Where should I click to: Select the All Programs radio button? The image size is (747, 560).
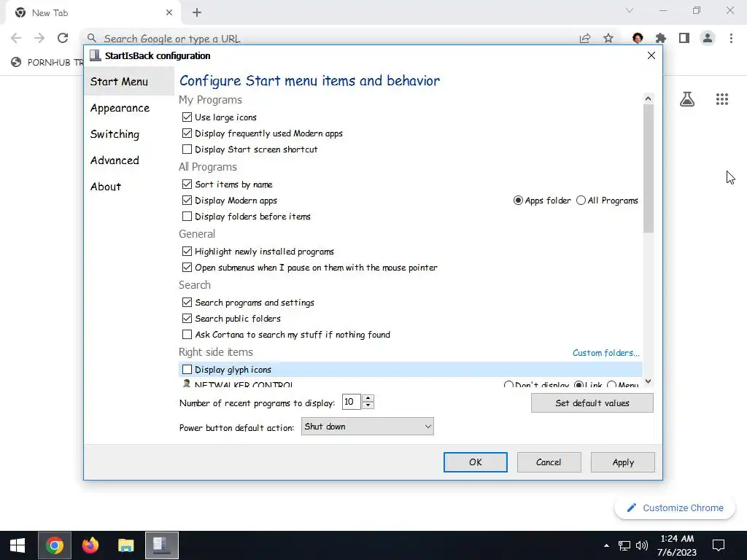pos(581,201)
